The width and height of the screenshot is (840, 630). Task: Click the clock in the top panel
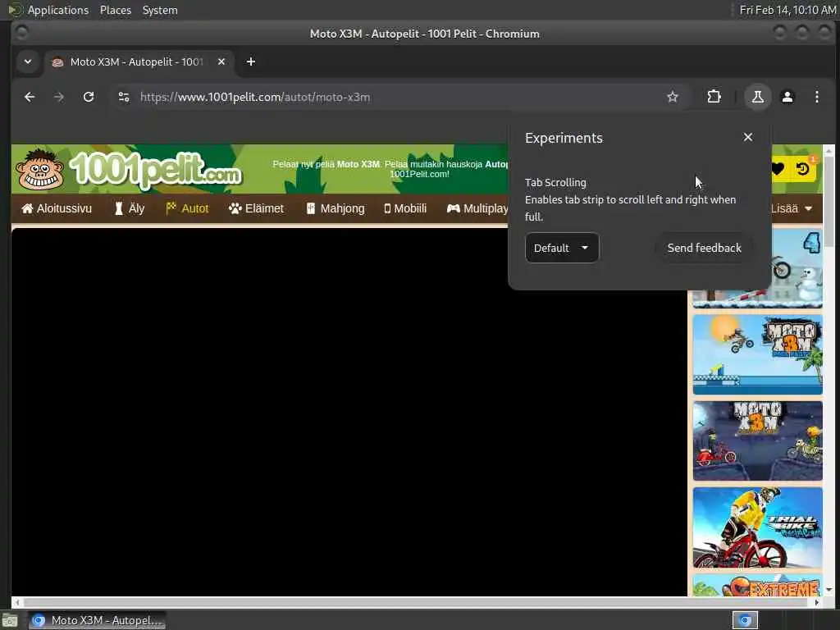tap(787, 10)
